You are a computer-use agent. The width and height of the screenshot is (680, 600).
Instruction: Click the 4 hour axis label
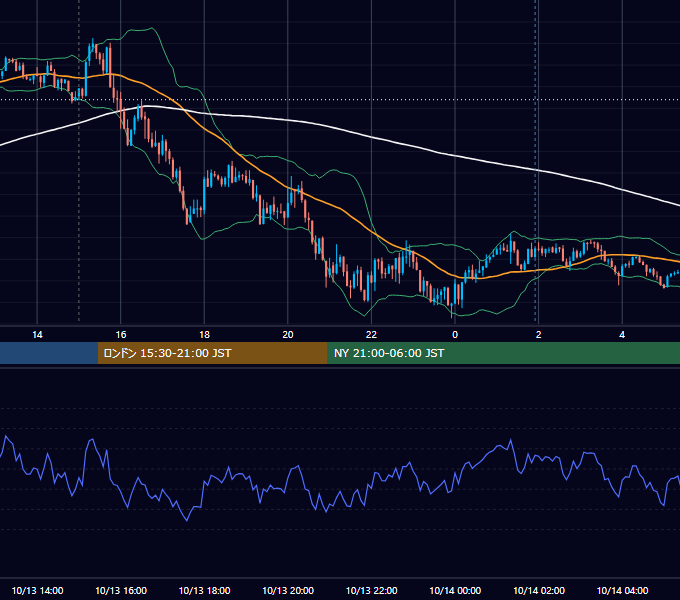[x=622, y=335]
